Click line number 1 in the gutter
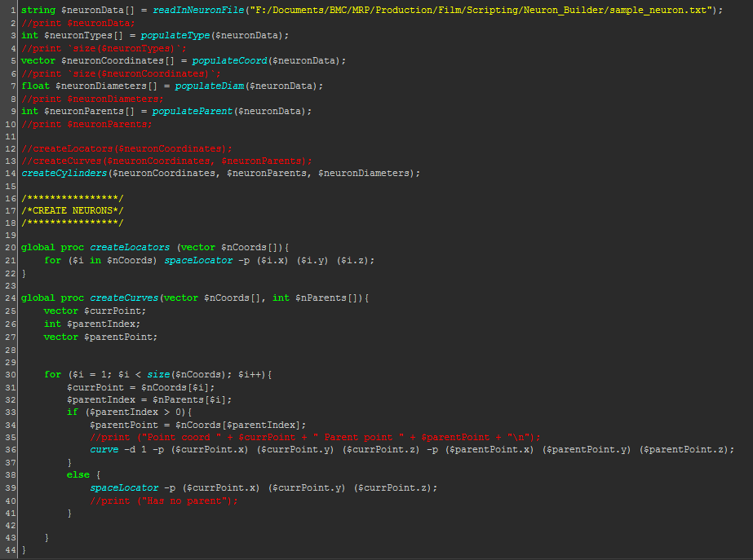 click(13, 10)
